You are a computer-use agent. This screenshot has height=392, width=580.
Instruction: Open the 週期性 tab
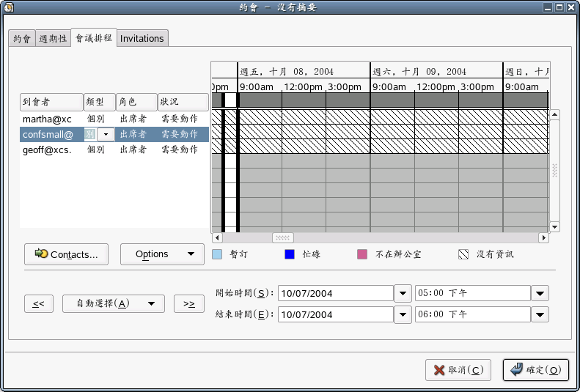[x=53, y=38]
